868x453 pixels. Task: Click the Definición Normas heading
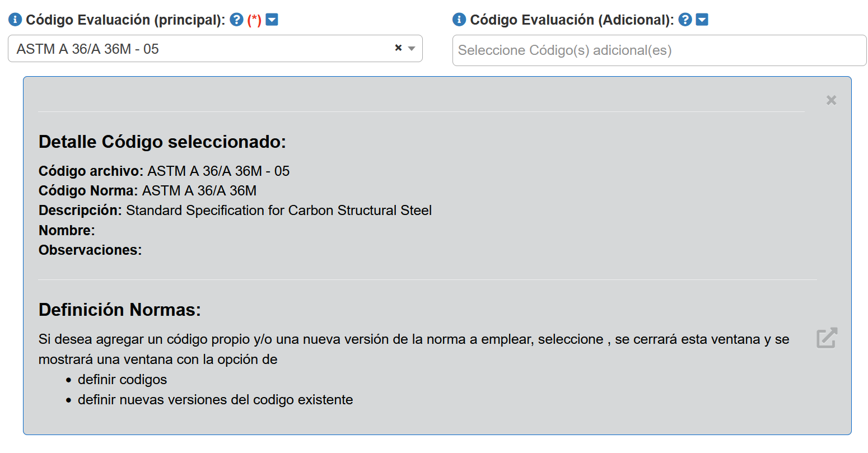coord(119,310)
